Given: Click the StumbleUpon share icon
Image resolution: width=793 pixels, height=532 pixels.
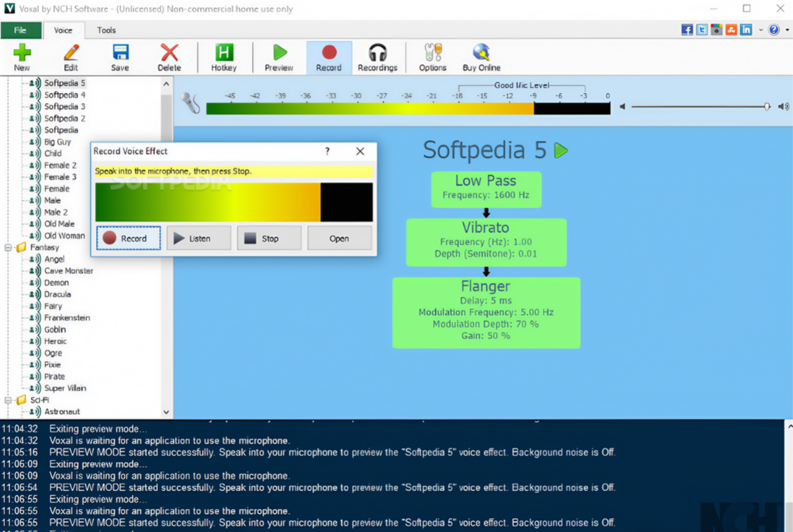Looking at the screenshot, I should click(731, 30).
